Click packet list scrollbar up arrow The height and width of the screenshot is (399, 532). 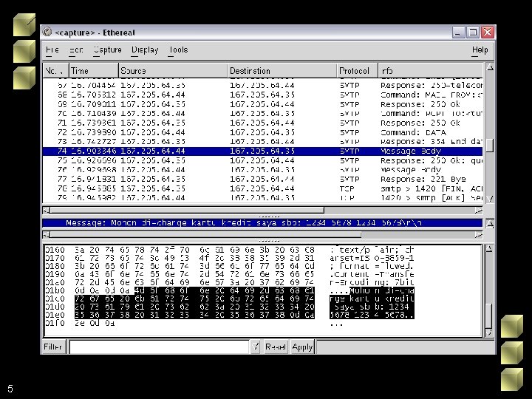490,67
